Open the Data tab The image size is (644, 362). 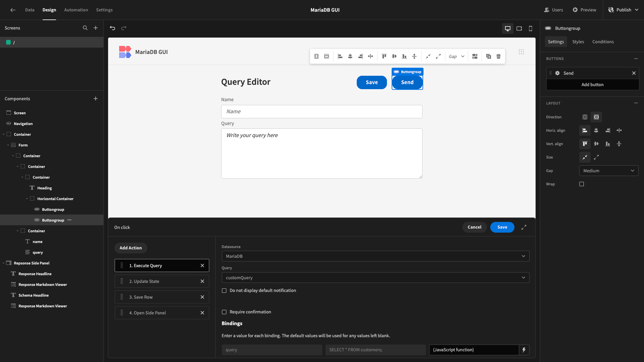click(x=30, y=10)
